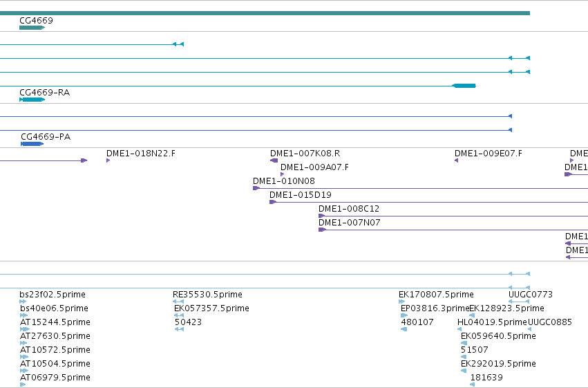Click the CG4669 gene glyph

[32, 28]
